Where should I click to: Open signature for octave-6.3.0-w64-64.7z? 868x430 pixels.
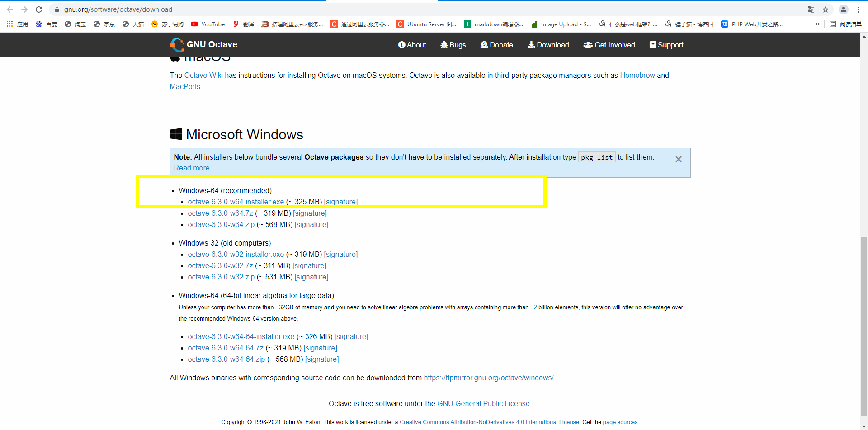321,348
